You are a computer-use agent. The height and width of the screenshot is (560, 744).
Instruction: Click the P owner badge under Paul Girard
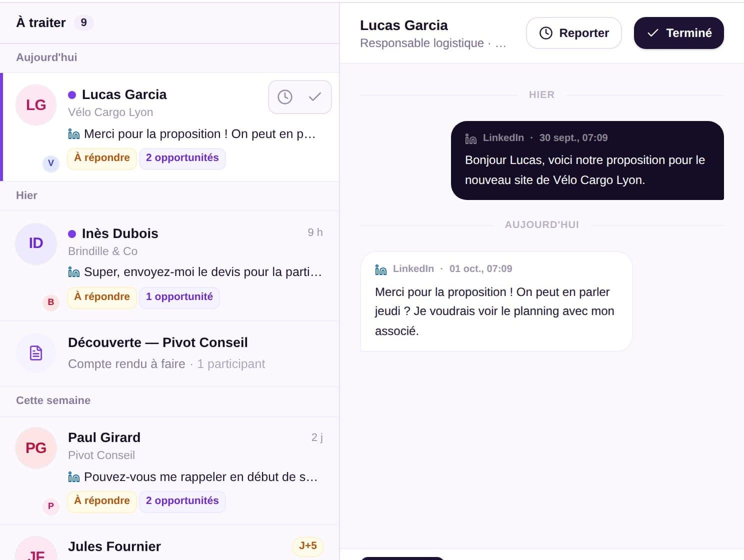[51, 506]
